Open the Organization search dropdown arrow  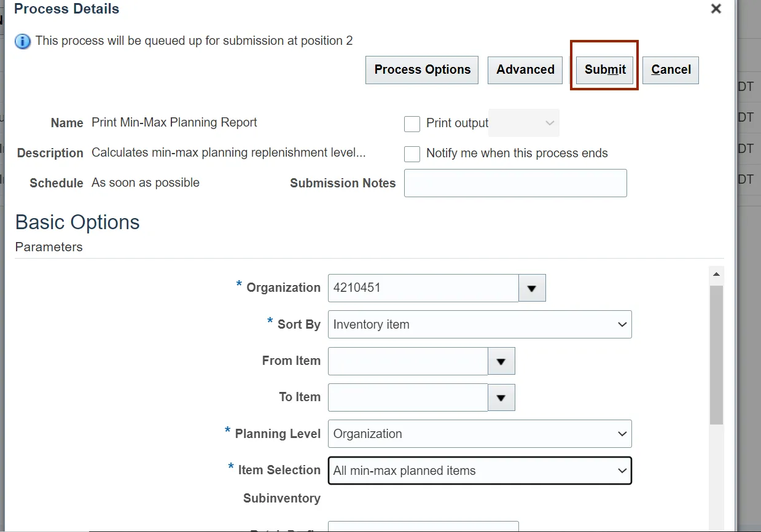click(532, 288)
